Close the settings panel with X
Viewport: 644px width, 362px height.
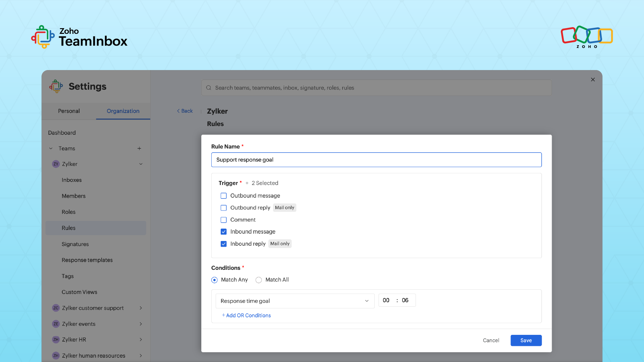593,79
